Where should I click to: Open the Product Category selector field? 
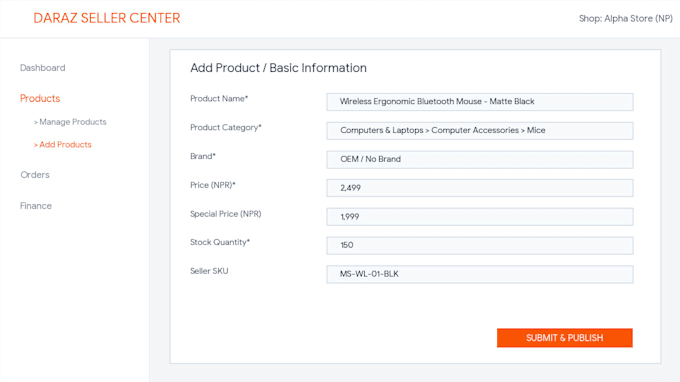point(480,131)
